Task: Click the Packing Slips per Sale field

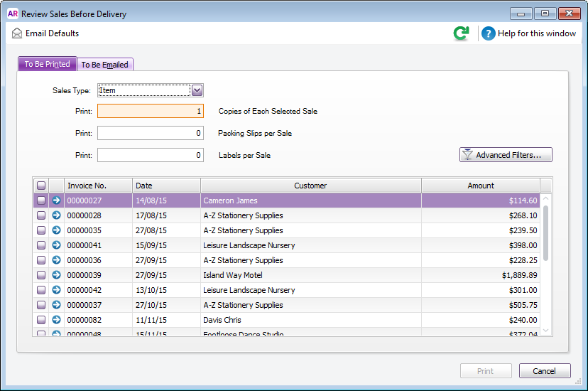Action: (151, 133)
